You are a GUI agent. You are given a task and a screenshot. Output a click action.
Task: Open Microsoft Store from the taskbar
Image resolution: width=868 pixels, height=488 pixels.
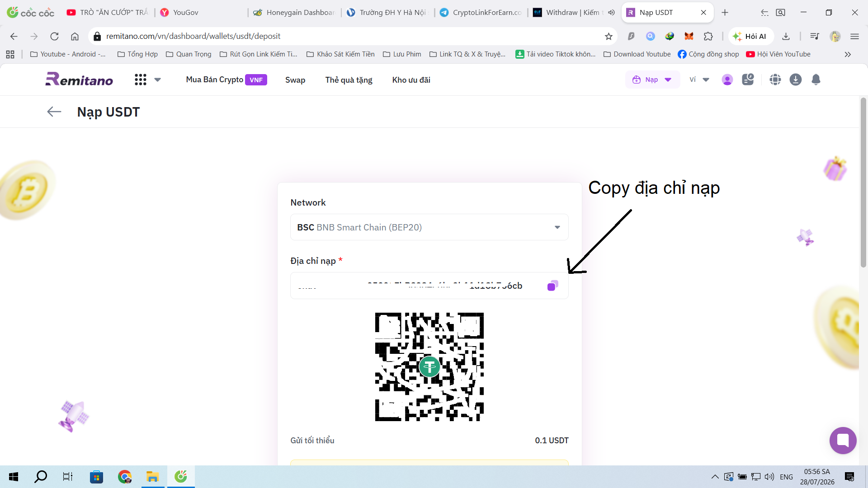pos(96,477)
